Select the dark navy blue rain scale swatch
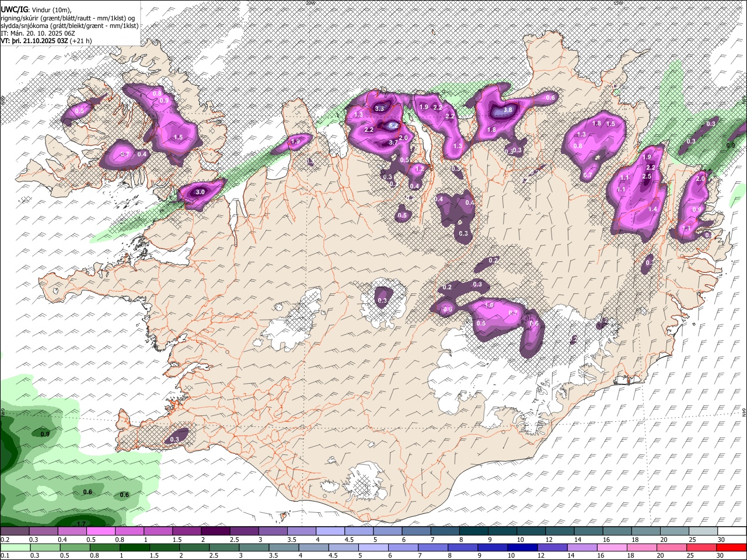This screenshot has width=747, height=560. pos(522,548)
